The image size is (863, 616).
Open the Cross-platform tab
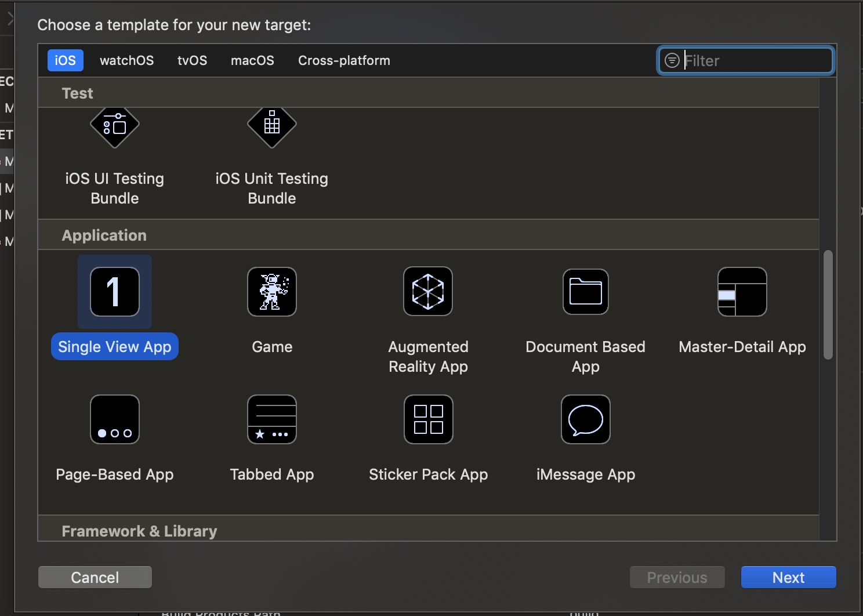click(x=344, y=60)
